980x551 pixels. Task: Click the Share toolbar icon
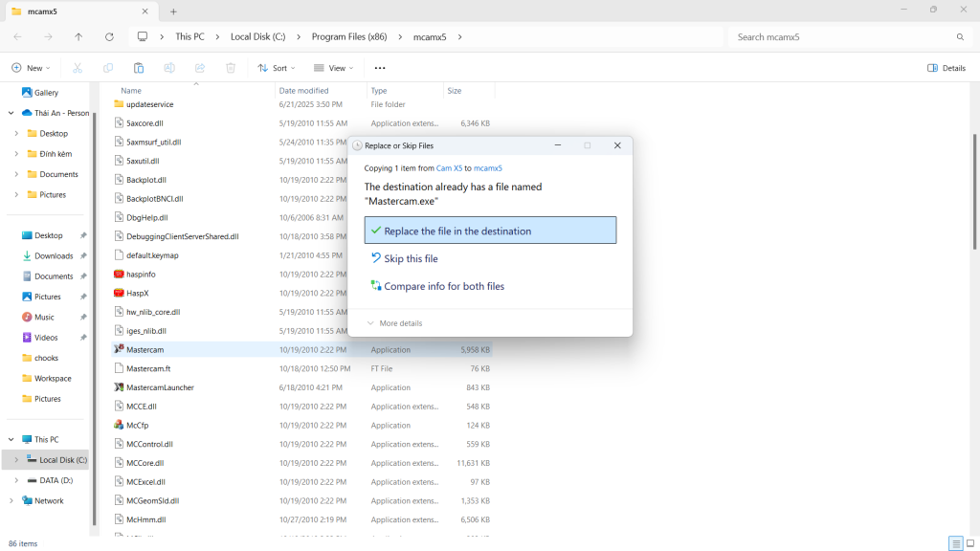[x=200, y=68]
